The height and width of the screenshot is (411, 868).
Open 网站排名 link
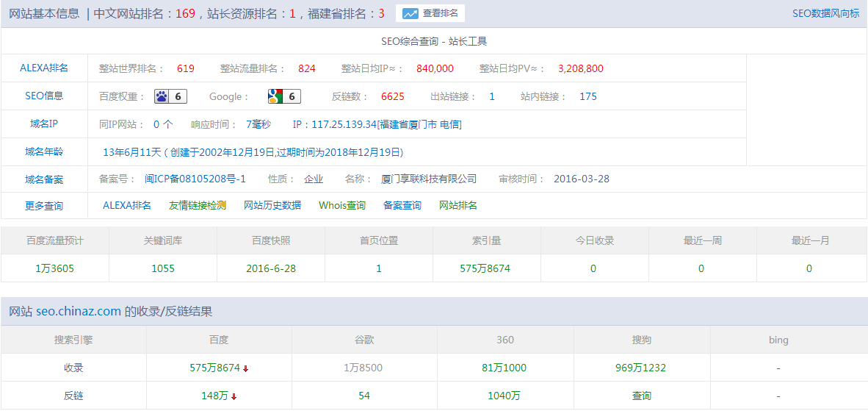click(x=458, y=206)
